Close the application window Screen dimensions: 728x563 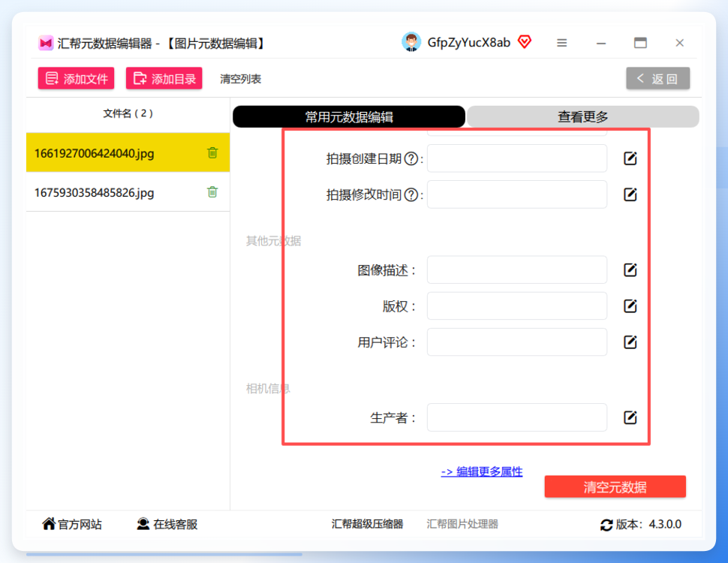pos(680,43)
